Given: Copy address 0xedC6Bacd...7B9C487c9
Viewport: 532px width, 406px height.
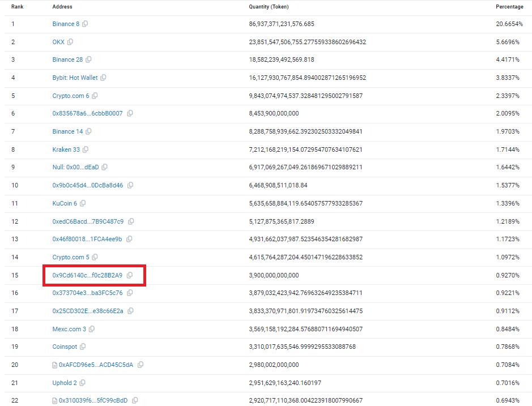Looking at the screenshot, I should point(131,221).
